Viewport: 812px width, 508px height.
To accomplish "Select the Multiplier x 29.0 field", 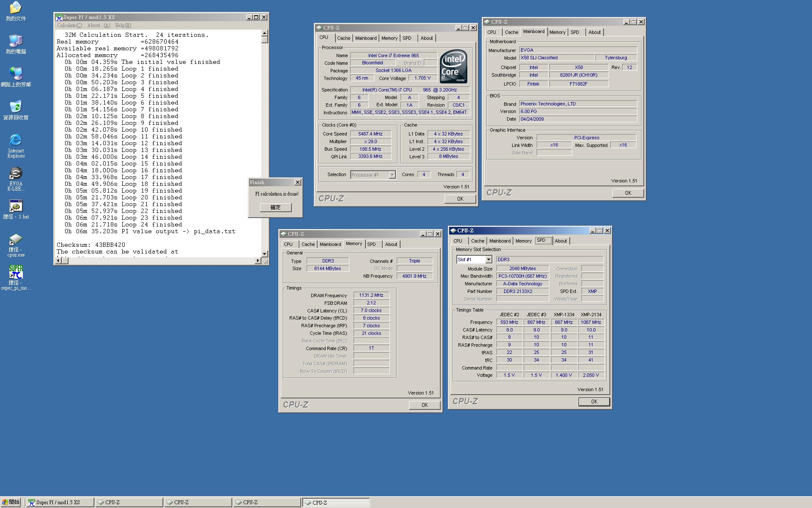I will [370, 141].
